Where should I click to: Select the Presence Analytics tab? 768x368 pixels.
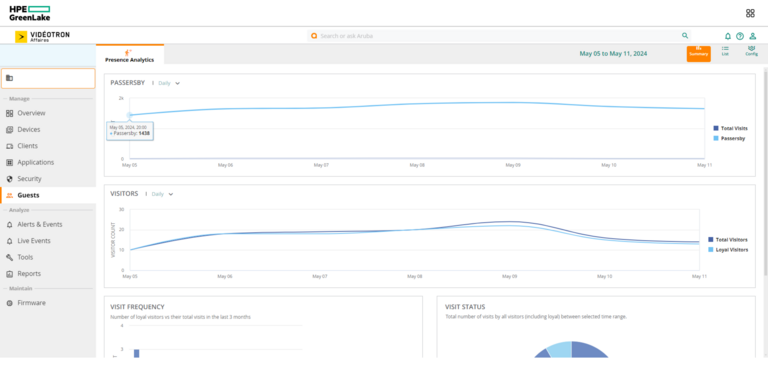pyautogui.click(x=130, y=55)
